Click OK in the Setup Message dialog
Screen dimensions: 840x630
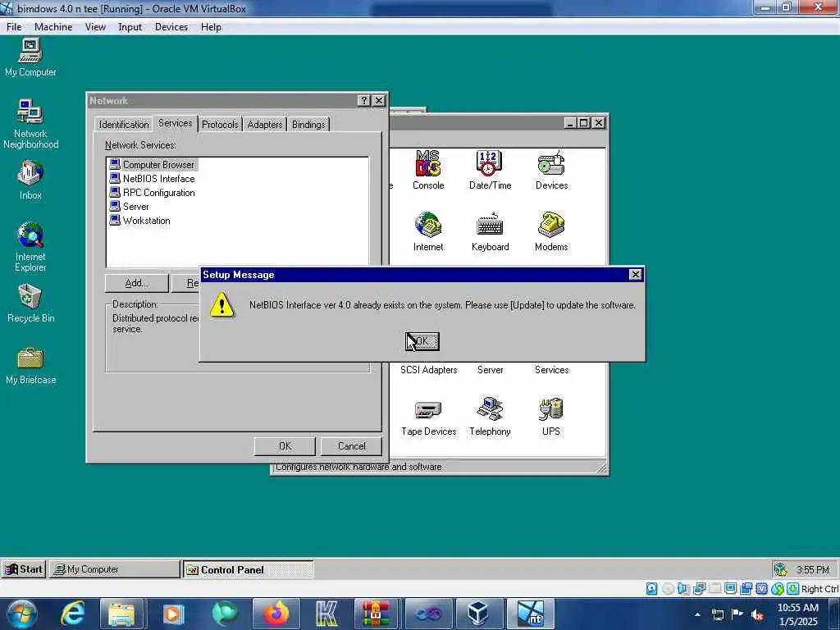(x=422, y=341)
